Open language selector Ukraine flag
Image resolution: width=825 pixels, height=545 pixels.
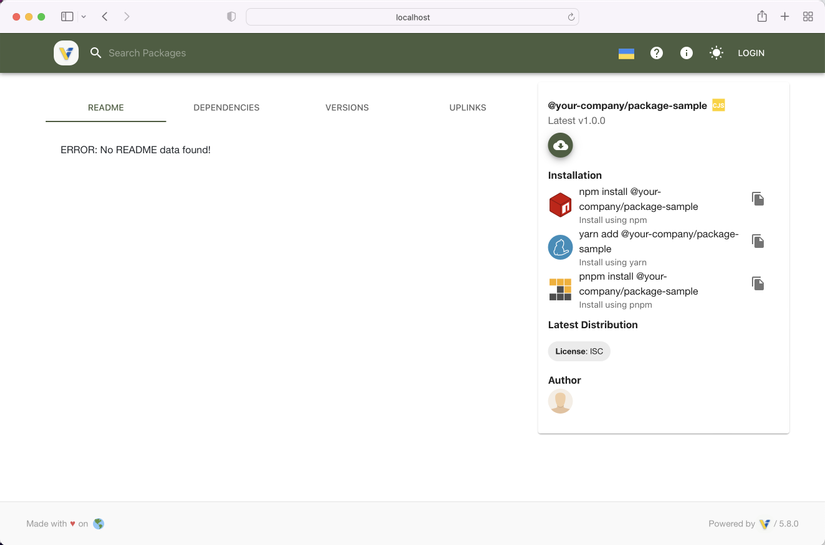coord(626,53)
